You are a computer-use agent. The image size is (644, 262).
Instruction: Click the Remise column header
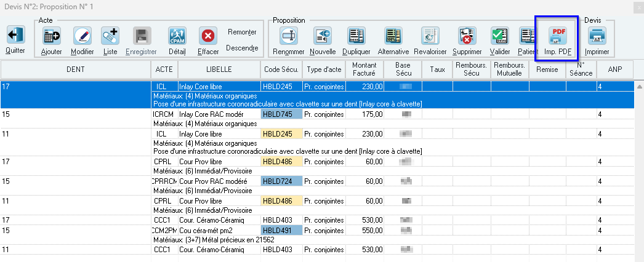tap(547, 69)
